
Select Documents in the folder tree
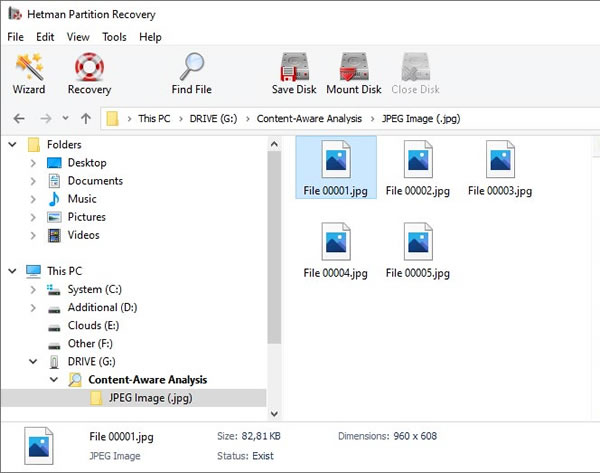click(95, 181)
